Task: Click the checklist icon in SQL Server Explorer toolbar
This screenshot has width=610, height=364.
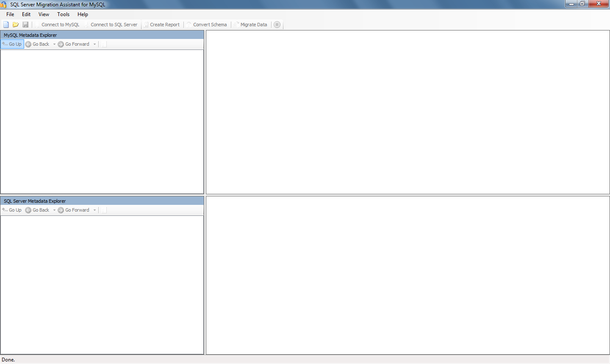Action: (104, 210)
